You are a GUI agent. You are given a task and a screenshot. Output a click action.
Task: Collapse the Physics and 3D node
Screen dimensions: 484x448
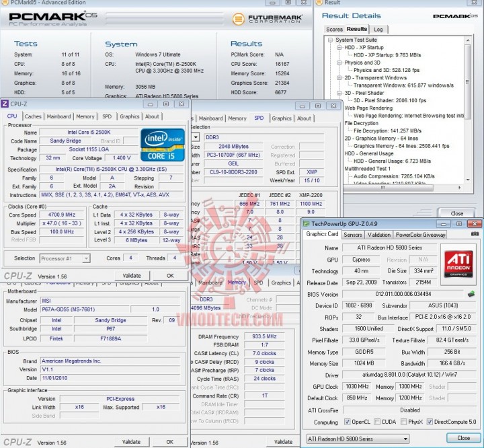(x=339, y=63)
